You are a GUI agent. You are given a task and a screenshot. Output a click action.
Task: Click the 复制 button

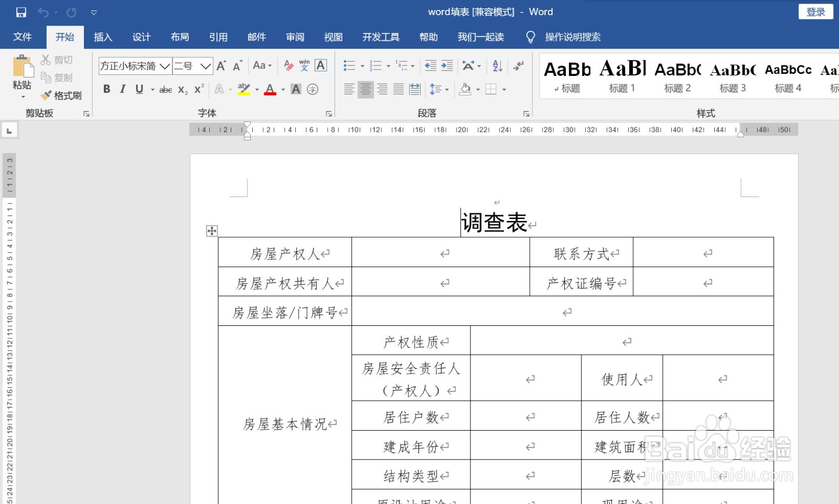tap(57, 78)
